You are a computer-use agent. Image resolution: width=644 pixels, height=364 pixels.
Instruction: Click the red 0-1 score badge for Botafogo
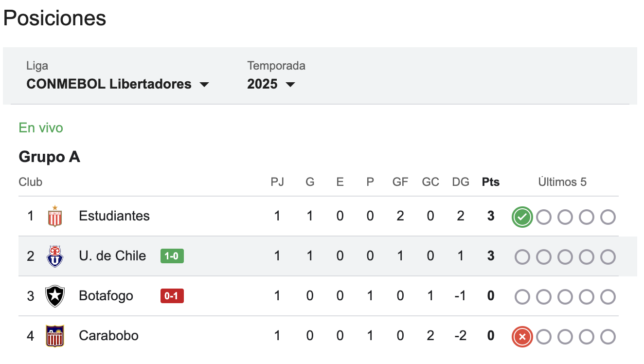click(172, 295)
